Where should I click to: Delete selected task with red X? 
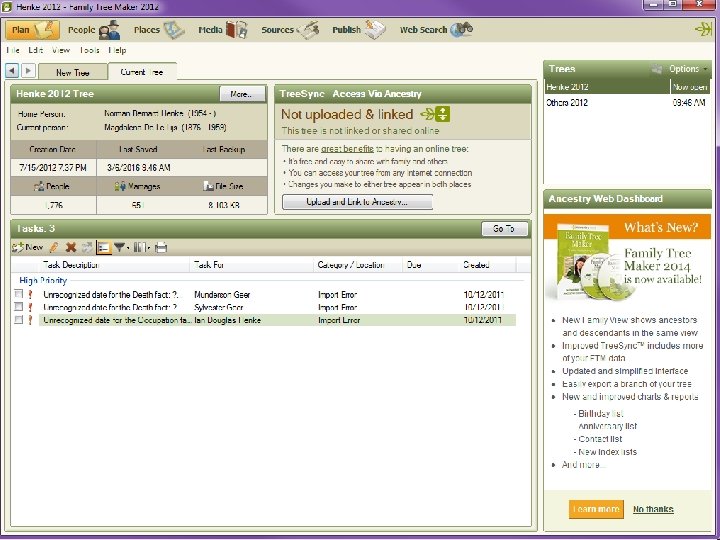tap(71, 248)
